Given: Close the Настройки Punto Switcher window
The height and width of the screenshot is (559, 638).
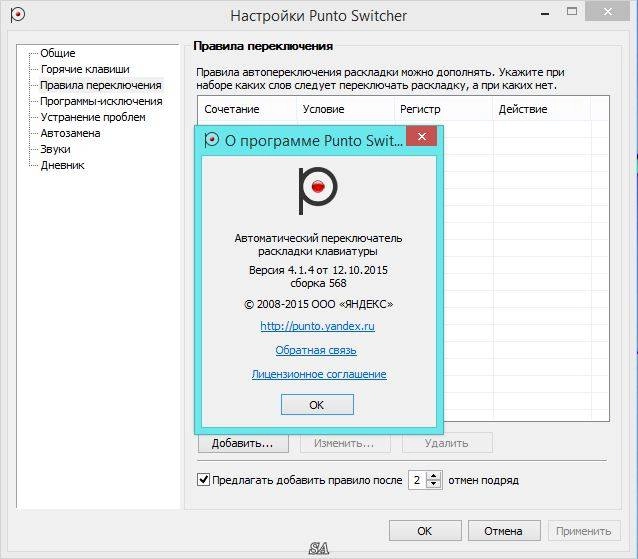Looking at the screenshot, I should point(607,11).
